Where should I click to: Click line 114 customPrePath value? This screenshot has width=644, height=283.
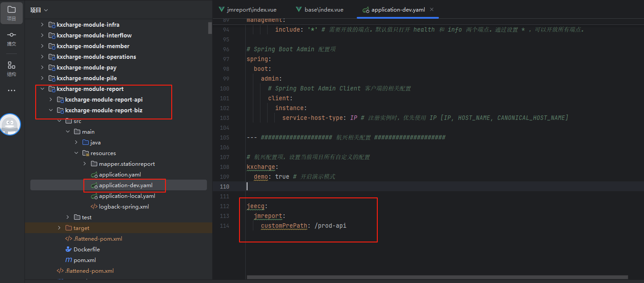click(x=332, y=226)
